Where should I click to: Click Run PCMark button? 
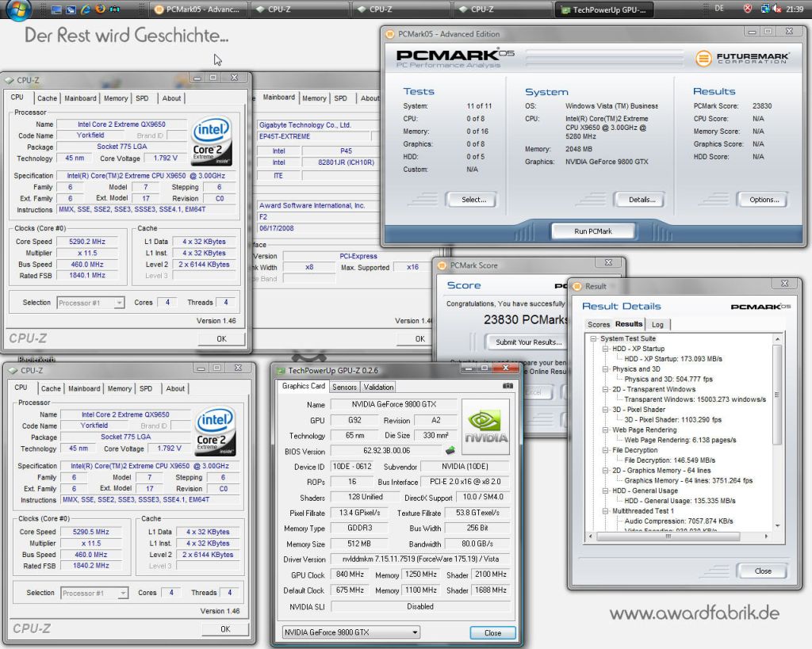tap(593, 231)
